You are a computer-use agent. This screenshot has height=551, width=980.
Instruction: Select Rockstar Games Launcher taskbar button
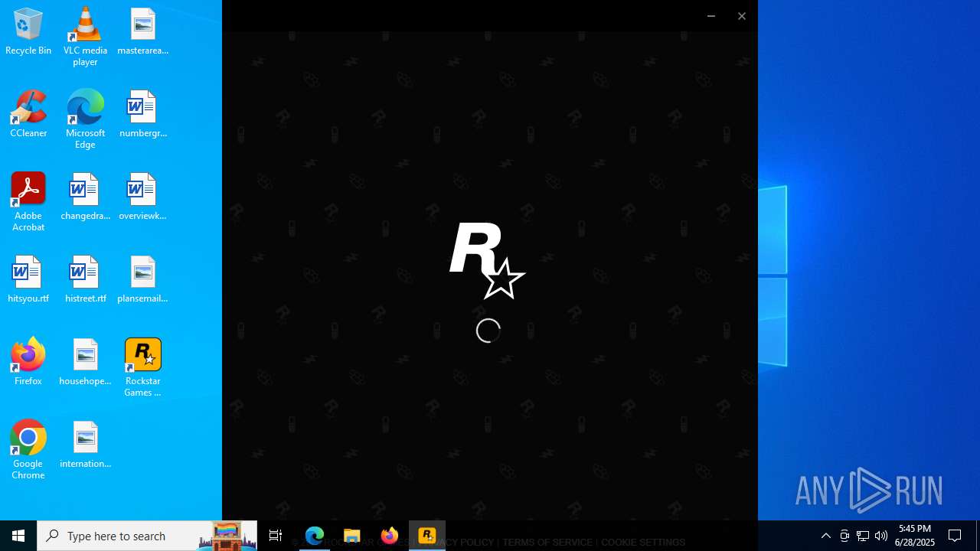pyautogui.click(x=427, y=536)
